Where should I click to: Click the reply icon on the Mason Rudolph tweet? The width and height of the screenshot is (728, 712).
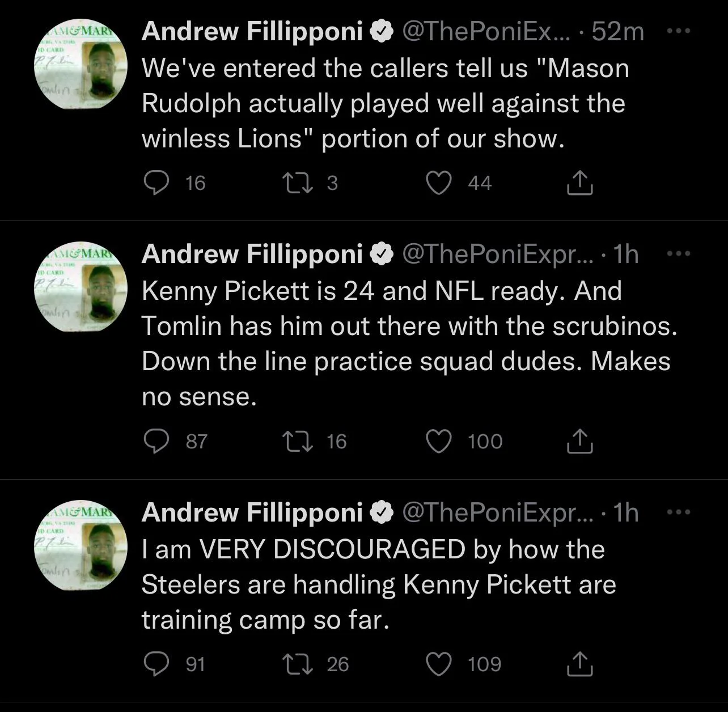[x=157, y=183]
